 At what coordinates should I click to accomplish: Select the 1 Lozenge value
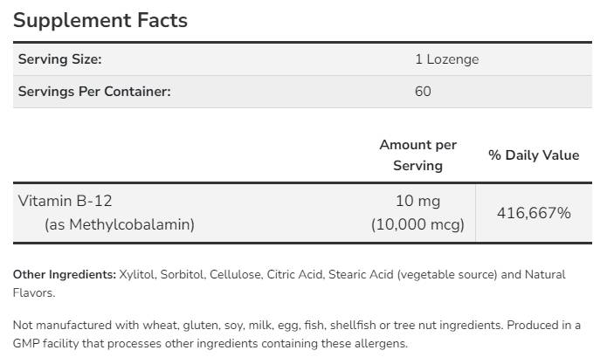446,59
